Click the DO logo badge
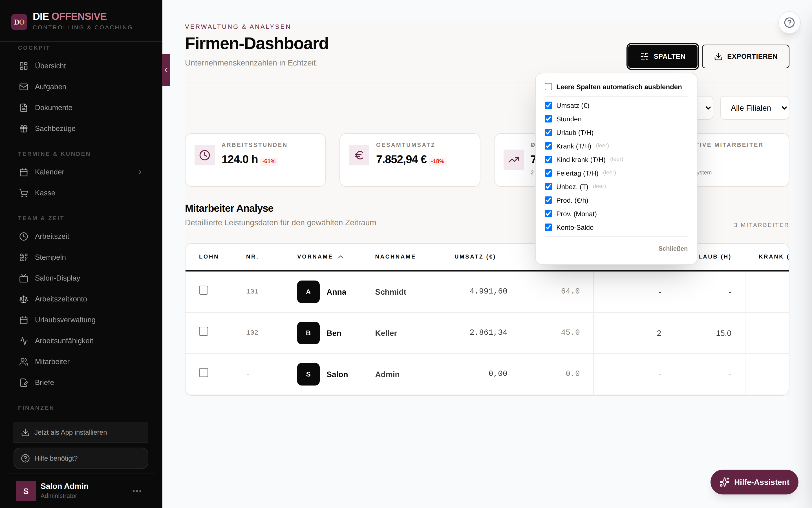This screenshot has height=508, width=812. [19, 22]
